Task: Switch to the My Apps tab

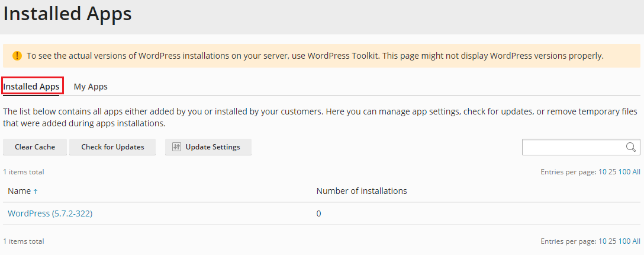Action: (x=91, y=87)
